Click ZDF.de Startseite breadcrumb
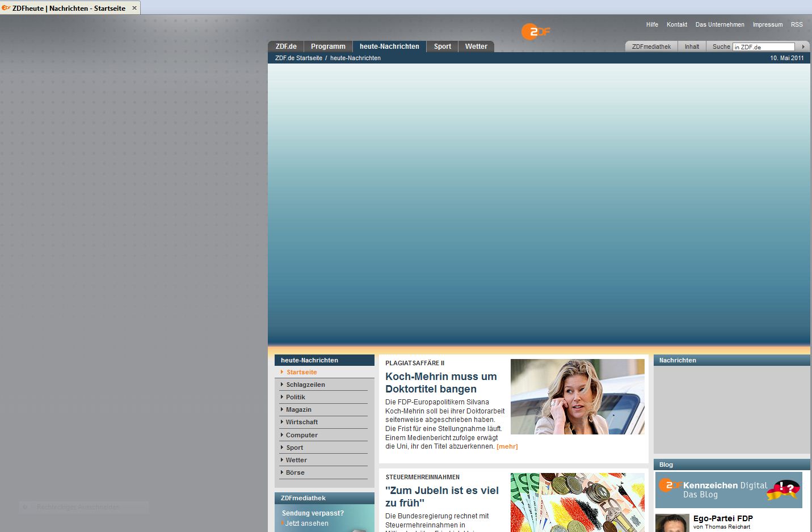Image resolution: width=812 pixels, height=532 pixels. coord(298,58)
